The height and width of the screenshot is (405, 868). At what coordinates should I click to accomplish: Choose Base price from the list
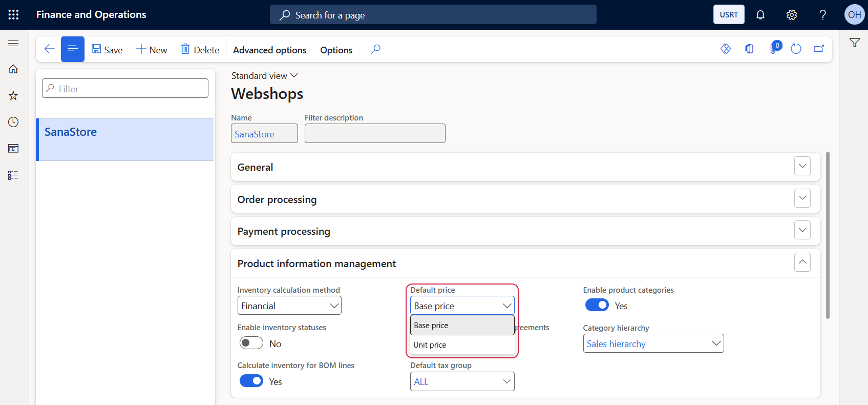(x=462, y=325)
